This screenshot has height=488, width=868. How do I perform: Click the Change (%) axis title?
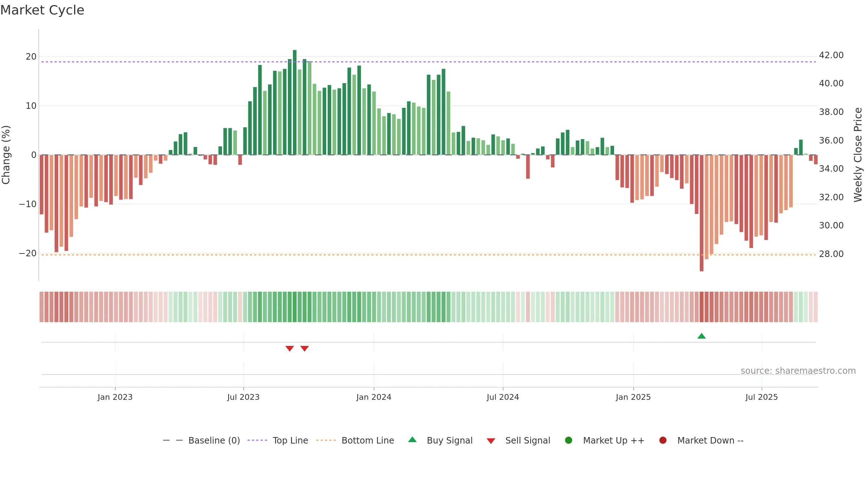(x=6, y=155)
